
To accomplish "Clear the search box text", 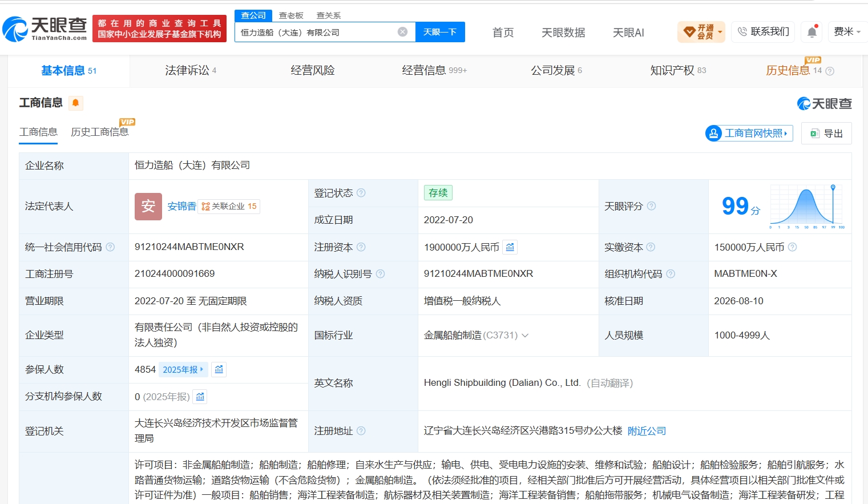I will [403, 32].
